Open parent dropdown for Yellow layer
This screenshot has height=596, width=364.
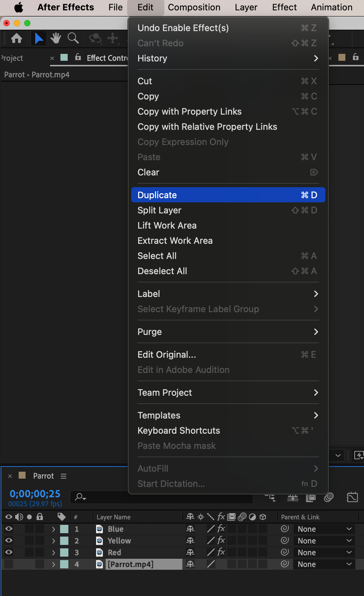point(324,540)
